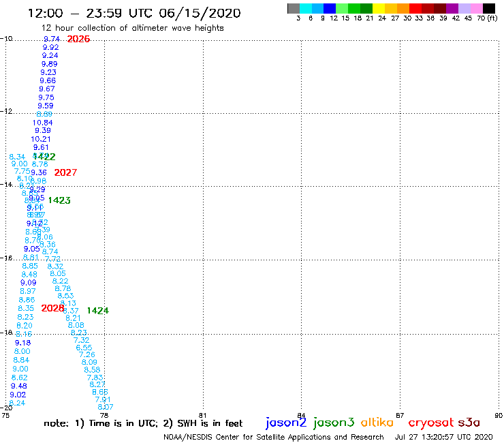
Task: Select the dark red 's3a' satellite label
Action: (469, 422)
